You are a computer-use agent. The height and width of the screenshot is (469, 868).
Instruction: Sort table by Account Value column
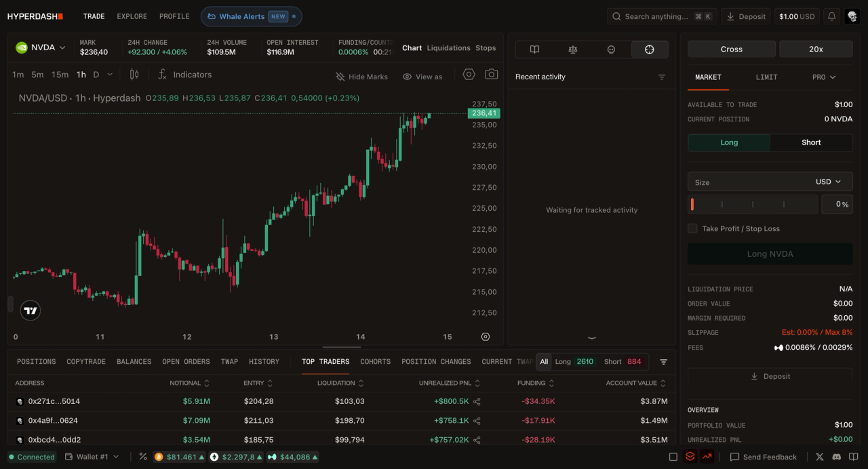(x=636, y=383)
